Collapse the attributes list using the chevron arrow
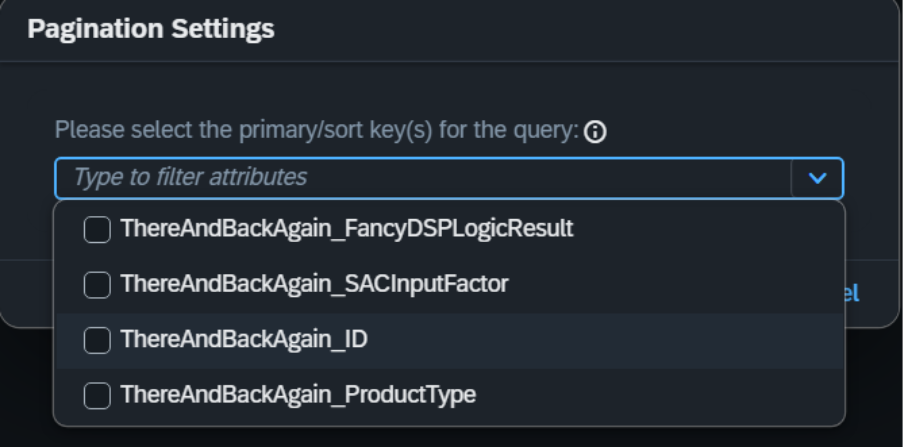 point(817,178)
